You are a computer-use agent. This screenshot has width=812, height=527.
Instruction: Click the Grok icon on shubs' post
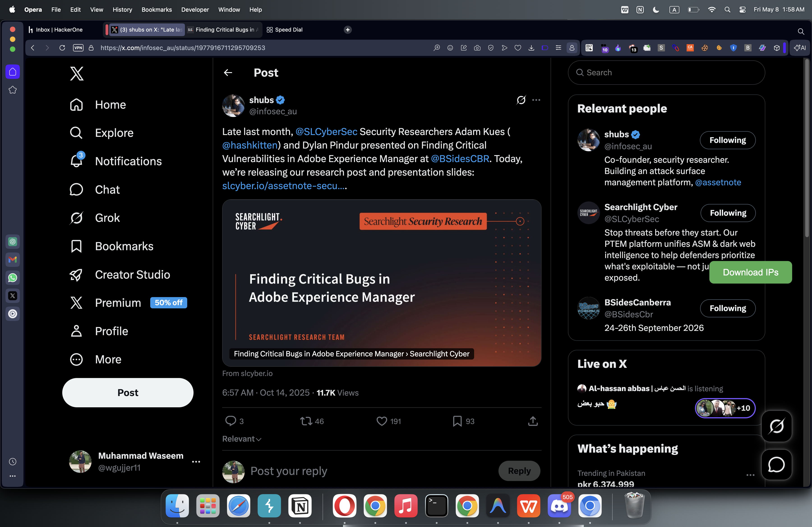click(521, 100)
